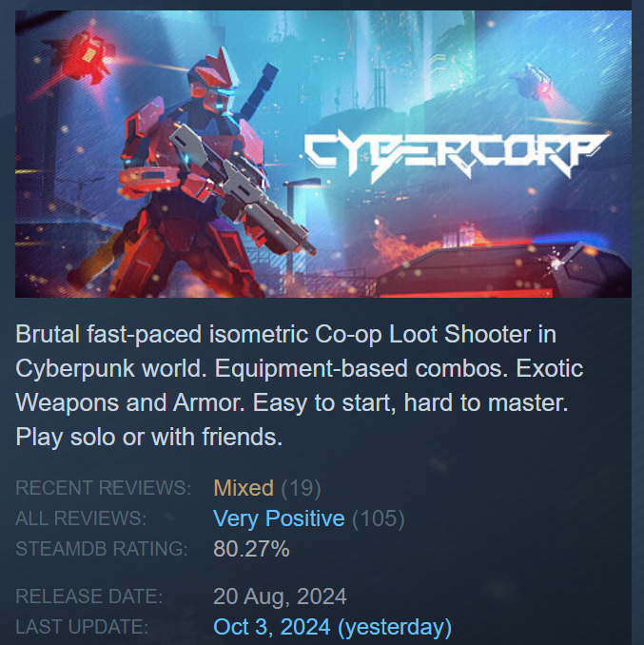Screen dimensions: 644x645
Task: Click the LAST UPDATE label
Action: (82, 627)
